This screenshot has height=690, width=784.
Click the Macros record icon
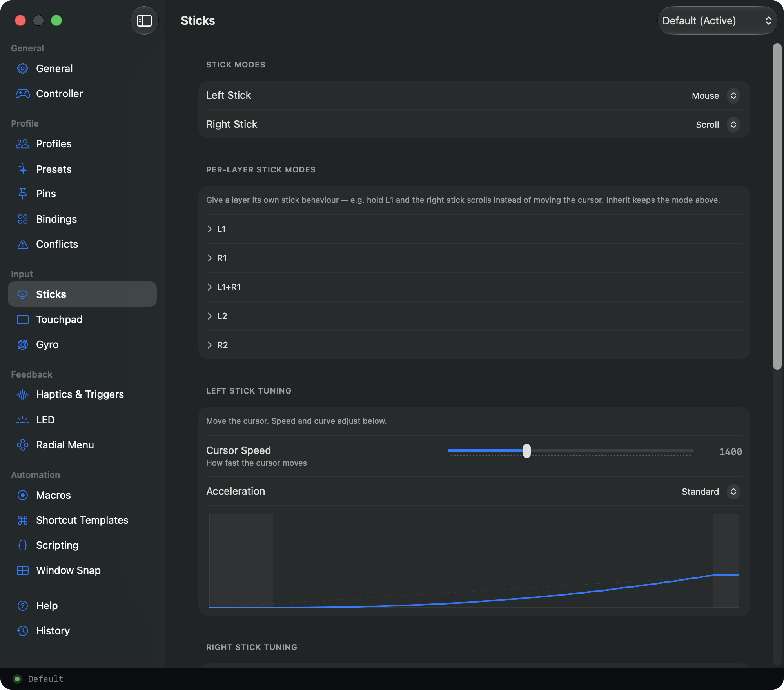pos(23,495)
